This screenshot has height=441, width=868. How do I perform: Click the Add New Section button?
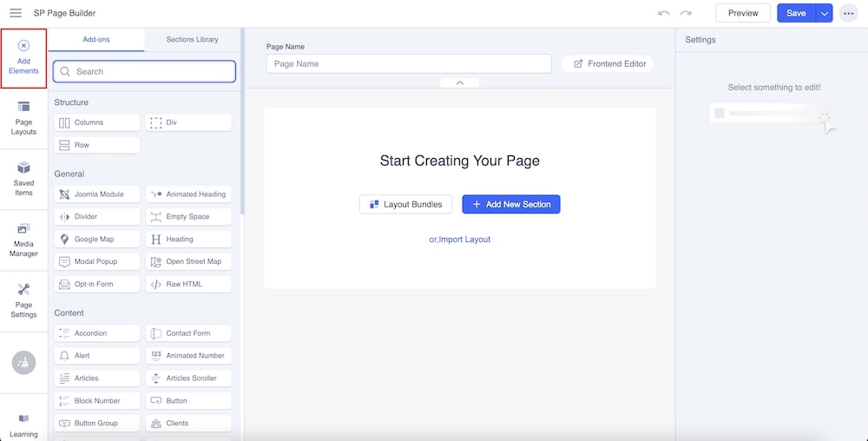pyautogui.click(x=510, y=204)
